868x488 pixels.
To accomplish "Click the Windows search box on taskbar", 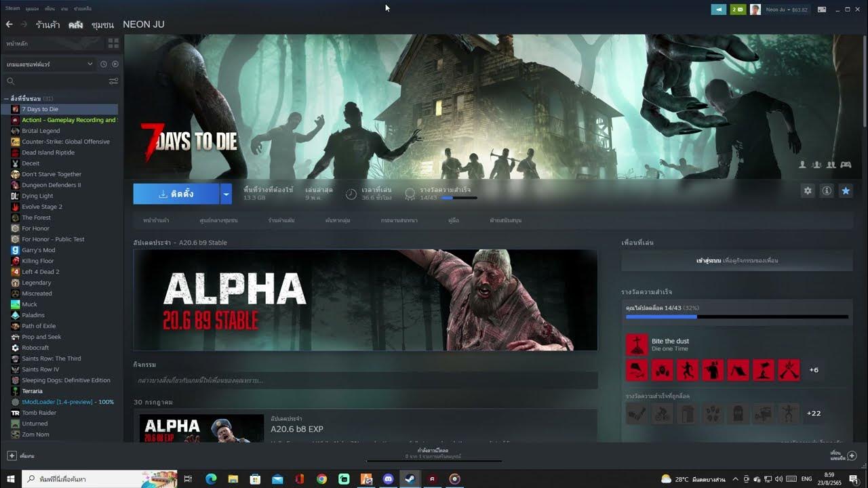I will point(99,479).
